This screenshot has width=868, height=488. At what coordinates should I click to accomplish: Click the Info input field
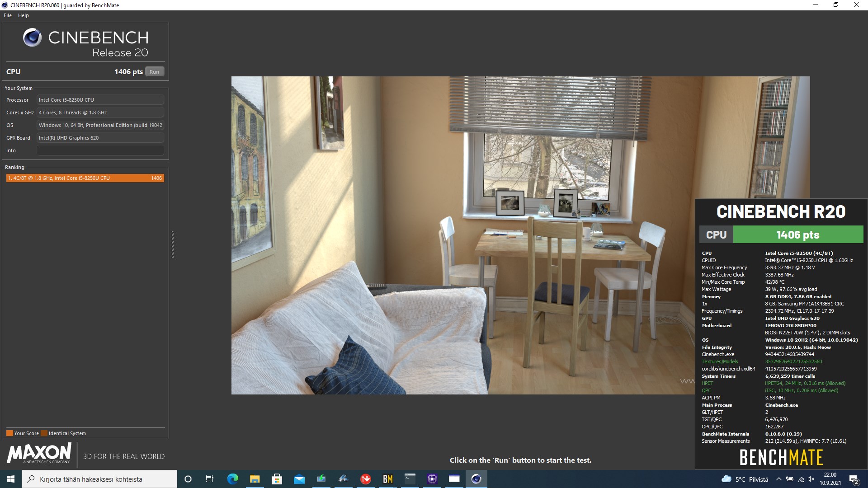(100, 150)
